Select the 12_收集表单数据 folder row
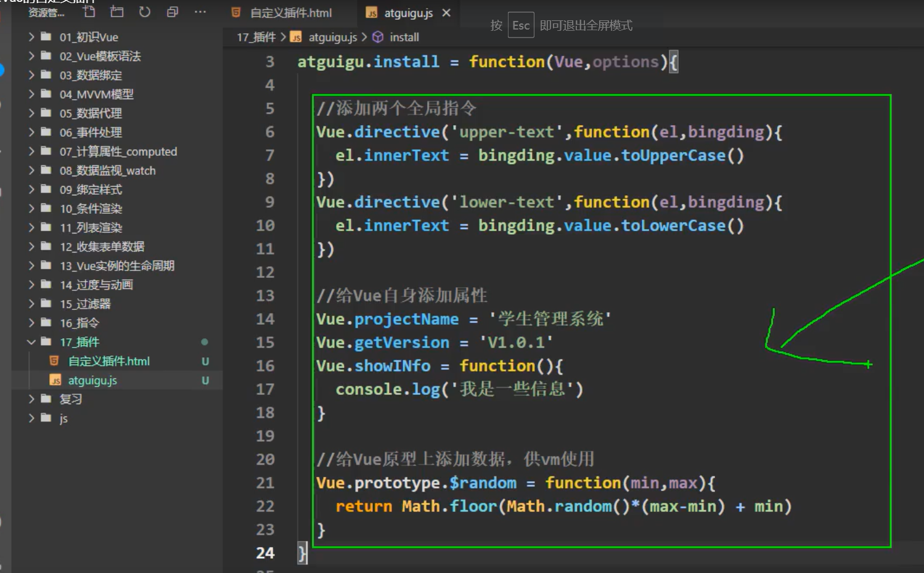 click(117, 247)
